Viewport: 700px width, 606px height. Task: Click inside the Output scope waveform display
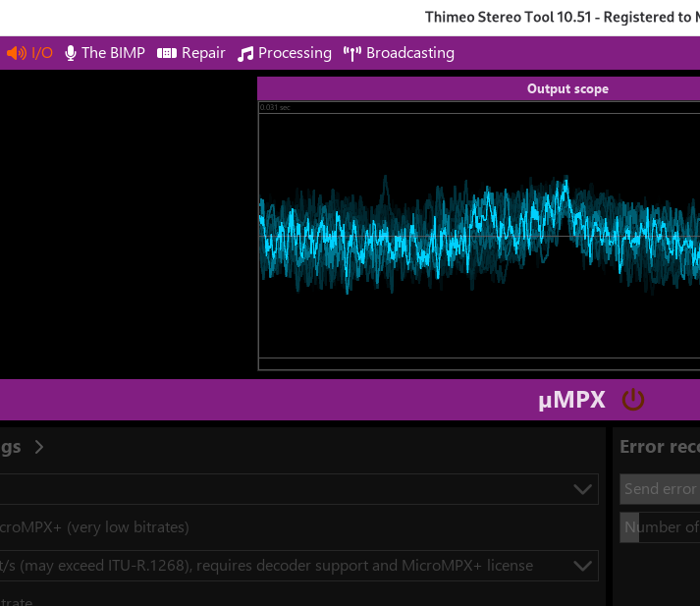point(478,236)
